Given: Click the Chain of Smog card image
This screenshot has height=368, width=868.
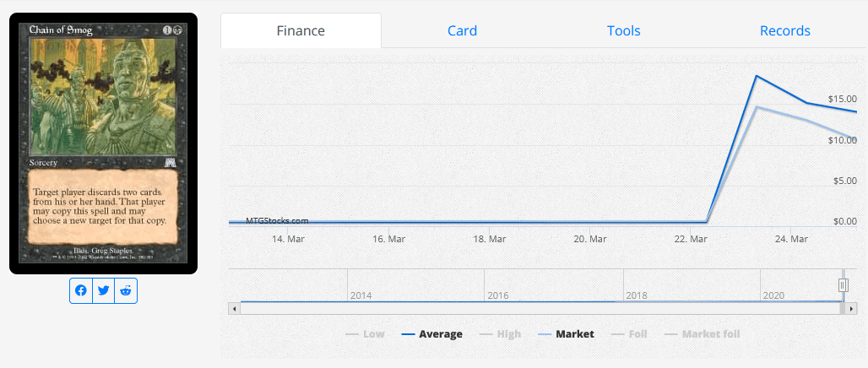Looking at the screenshot, I should tap(104, 143).
